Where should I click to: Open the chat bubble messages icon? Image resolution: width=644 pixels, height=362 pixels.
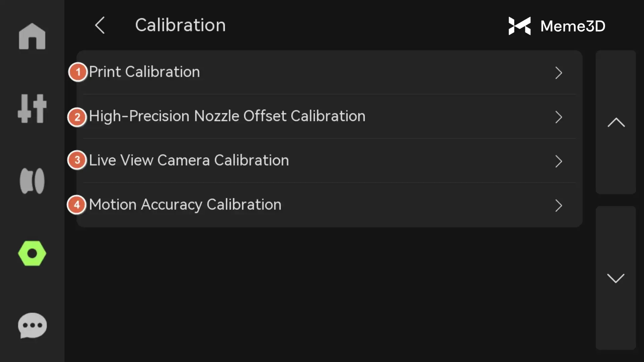32,325
